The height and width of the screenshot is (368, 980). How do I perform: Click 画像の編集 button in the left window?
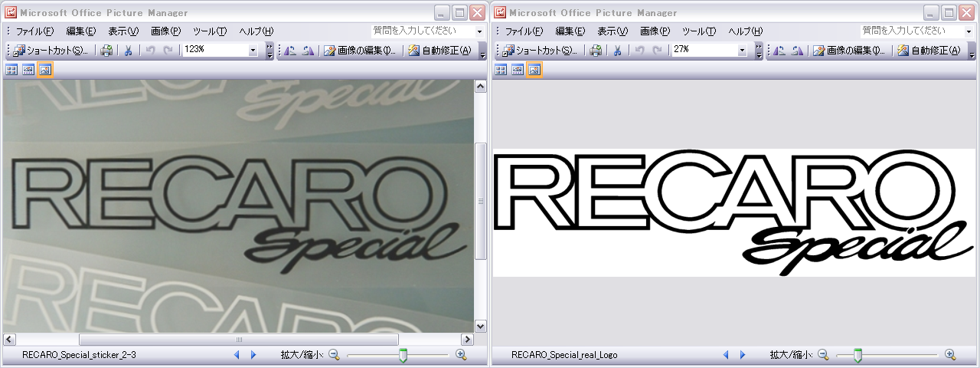coord(360,51)
